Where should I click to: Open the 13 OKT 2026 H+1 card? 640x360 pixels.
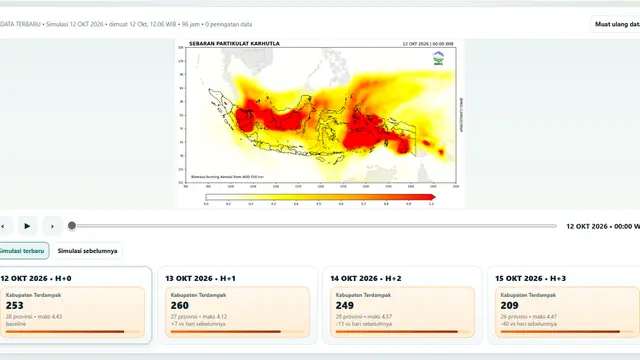point(237,305)
